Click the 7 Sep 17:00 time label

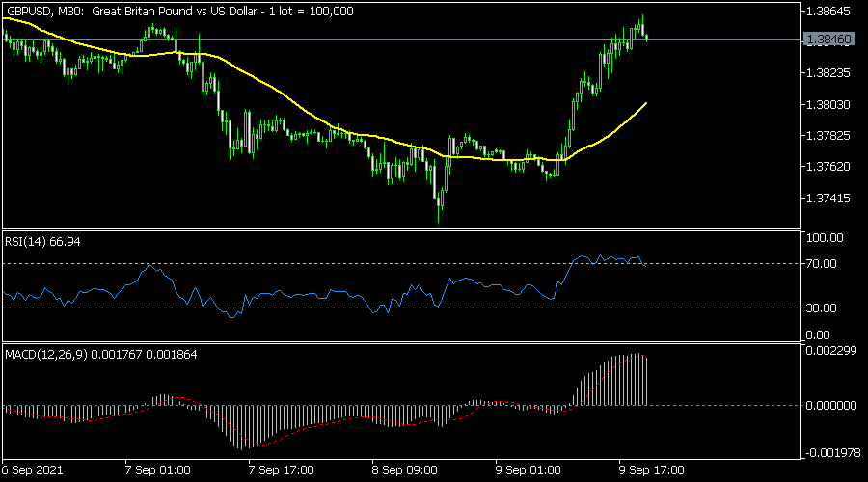[x=282, y=470]
